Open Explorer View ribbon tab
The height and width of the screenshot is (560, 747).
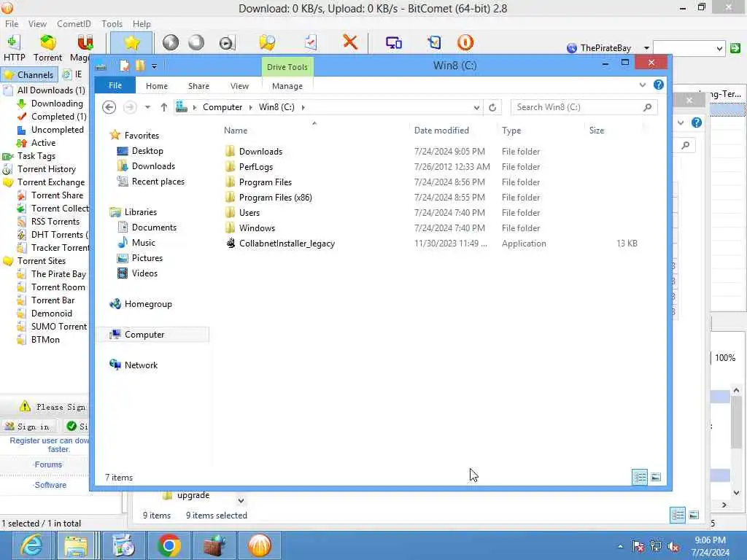[239, 86]
